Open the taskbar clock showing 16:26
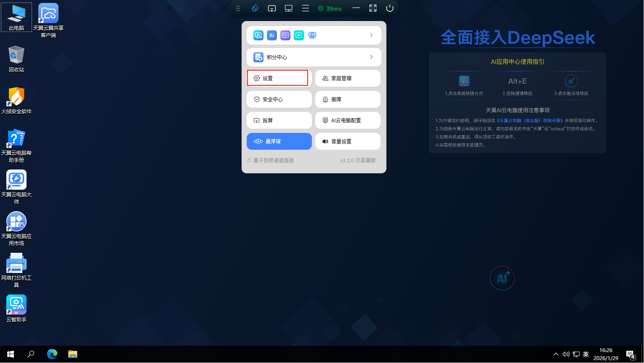The image size is (644, 363). pos(606,354)
